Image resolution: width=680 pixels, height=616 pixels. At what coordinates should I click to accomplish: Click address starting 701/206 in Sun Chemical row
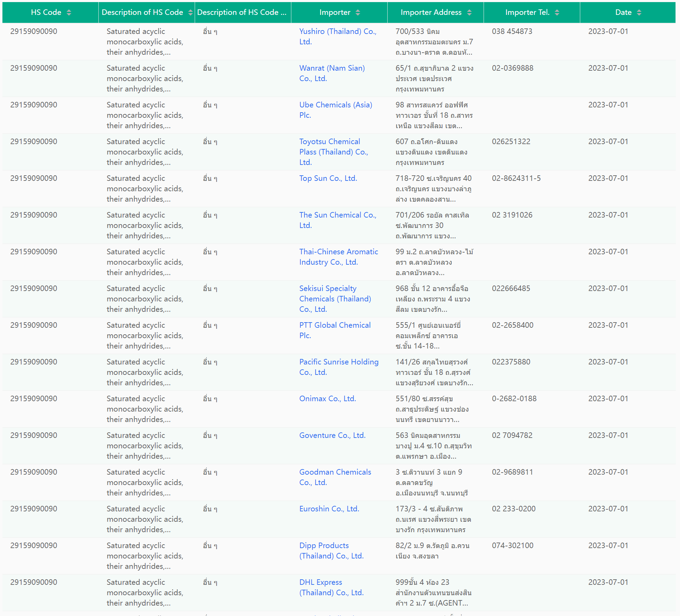point(432,225)
